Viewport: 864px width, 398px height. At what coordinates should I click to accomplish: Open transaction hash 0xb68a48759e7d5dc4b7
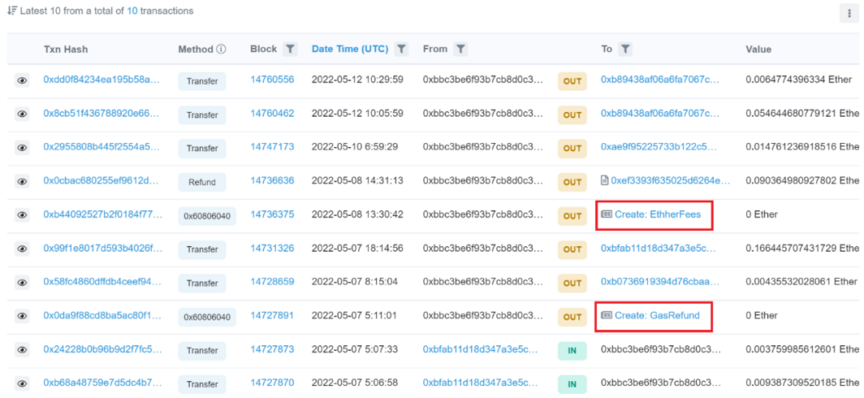coord(102,383)
